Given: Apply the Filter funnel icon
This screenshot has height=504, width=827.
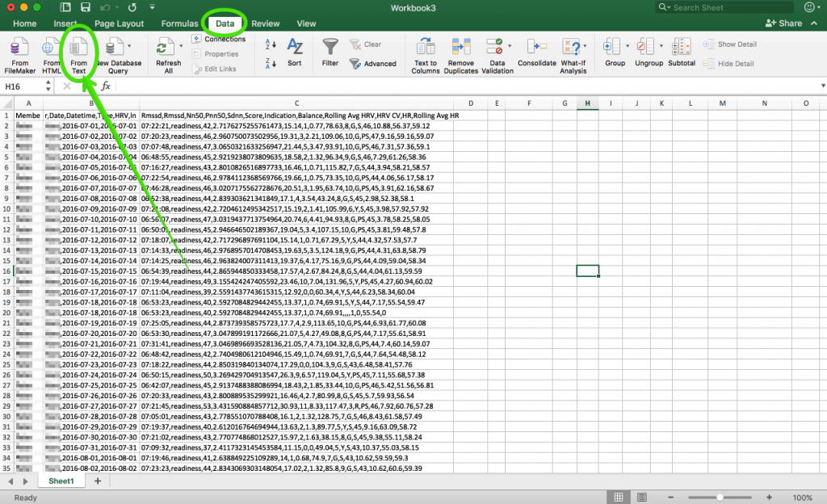Looking at the screenshot, I should (x=330, y=48).
